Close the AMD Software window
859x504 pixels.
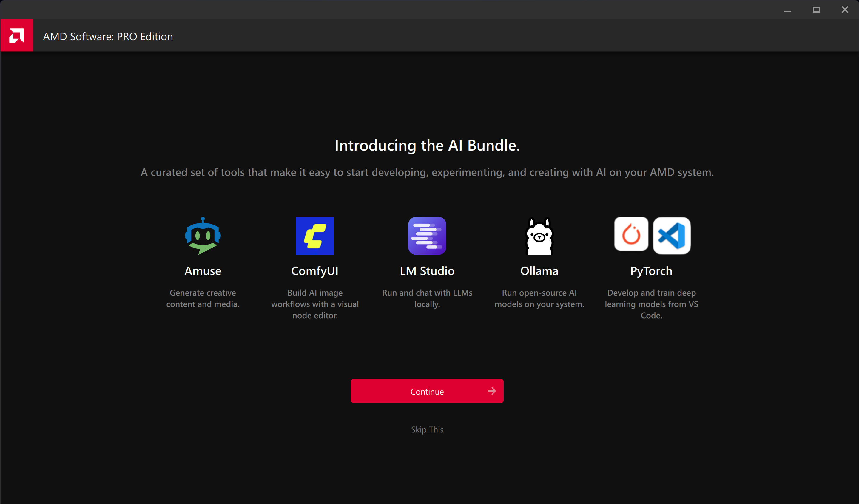845,10
